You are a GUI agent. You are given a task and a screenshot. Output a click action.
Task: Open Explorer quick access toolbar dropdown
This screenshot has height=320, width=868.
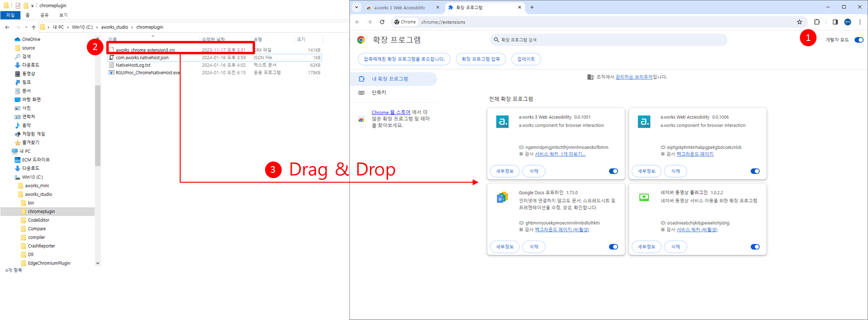(x=32, y=6)
